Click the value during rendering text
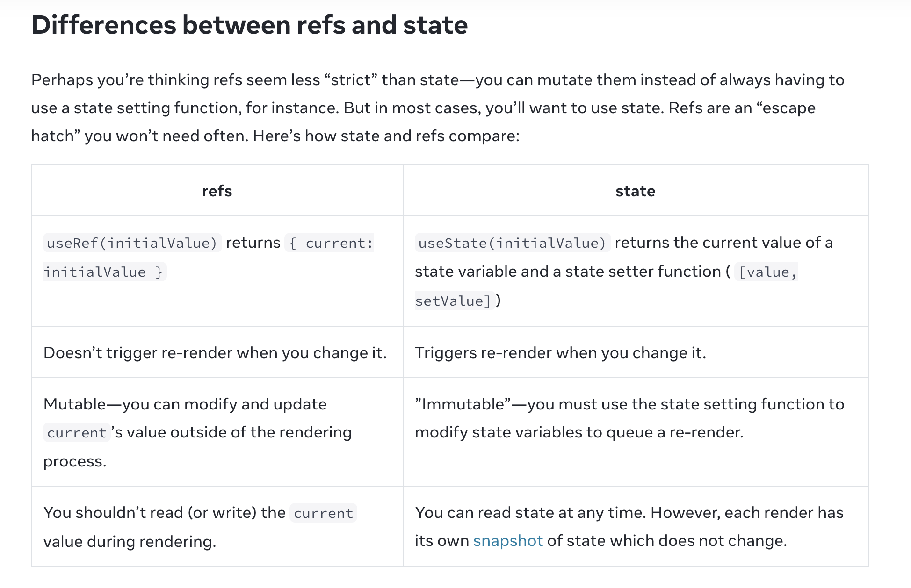Viewport: 911px width, 588px height. coord(130,542)
